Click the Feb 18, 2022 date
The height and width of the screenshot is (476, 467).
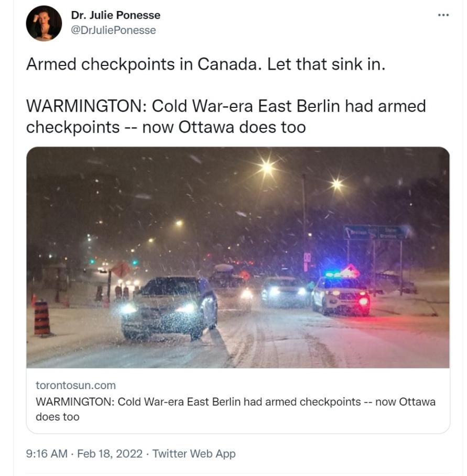tap(110, 453)
